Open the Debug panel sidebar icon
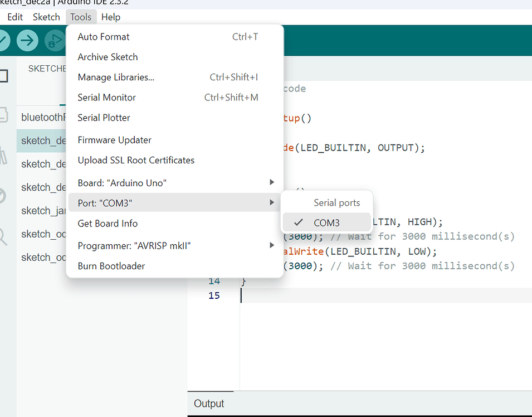 coord(3,195)
